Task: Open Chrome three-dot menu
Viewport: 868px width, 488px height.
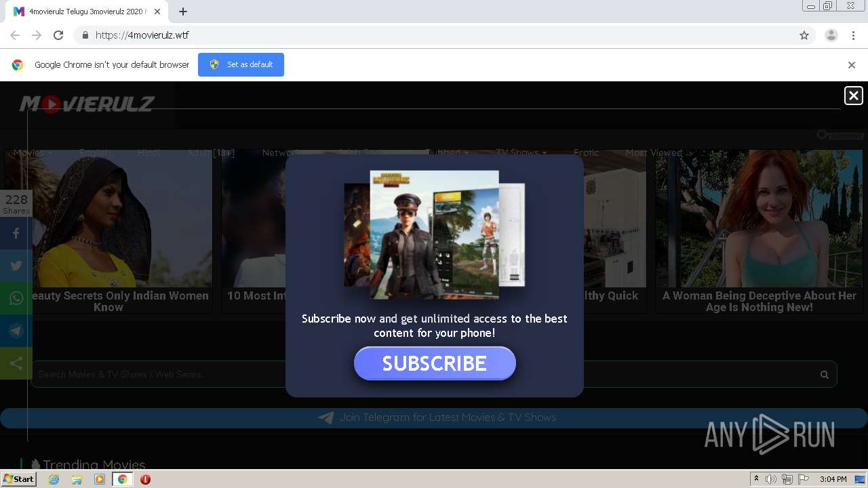Action: click(x=853, y=35)
